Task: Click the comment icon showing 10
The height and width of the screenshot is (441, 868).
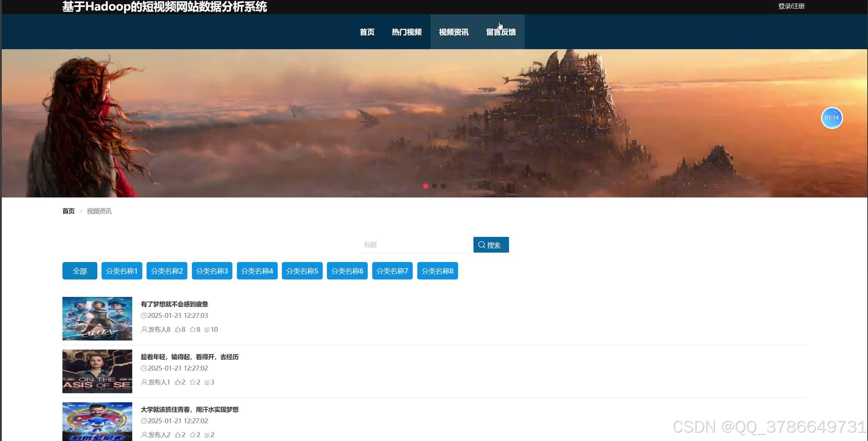Action: 207,330
